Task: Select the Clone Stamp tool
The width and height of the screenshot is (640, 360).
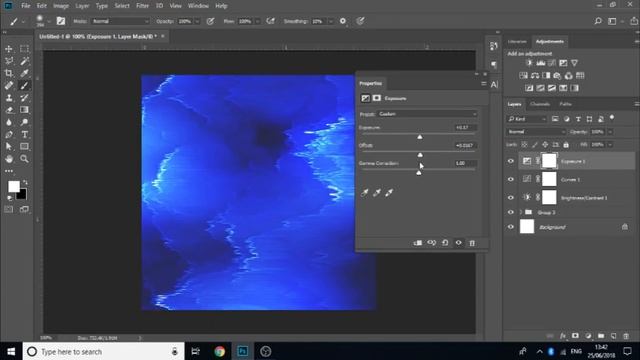Action: point(9,98)
